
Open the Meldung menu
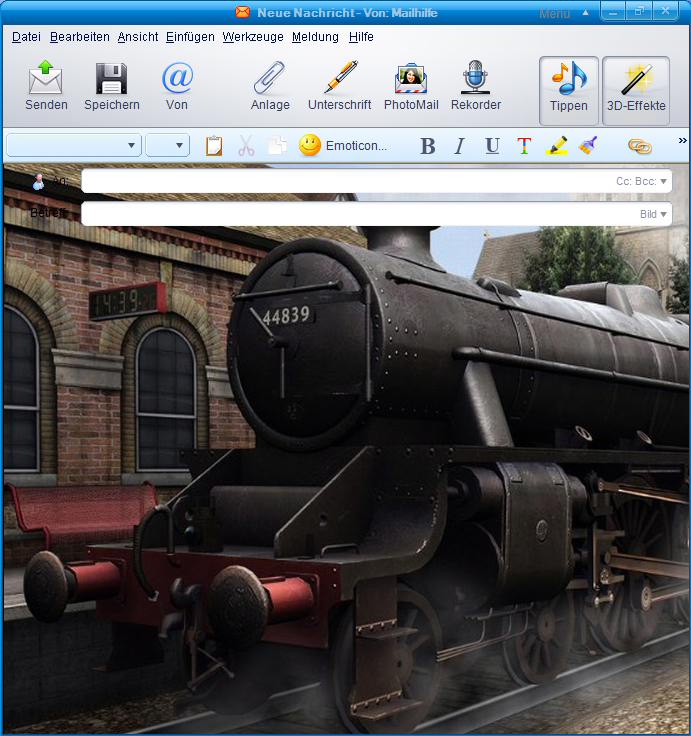(315, 37)
